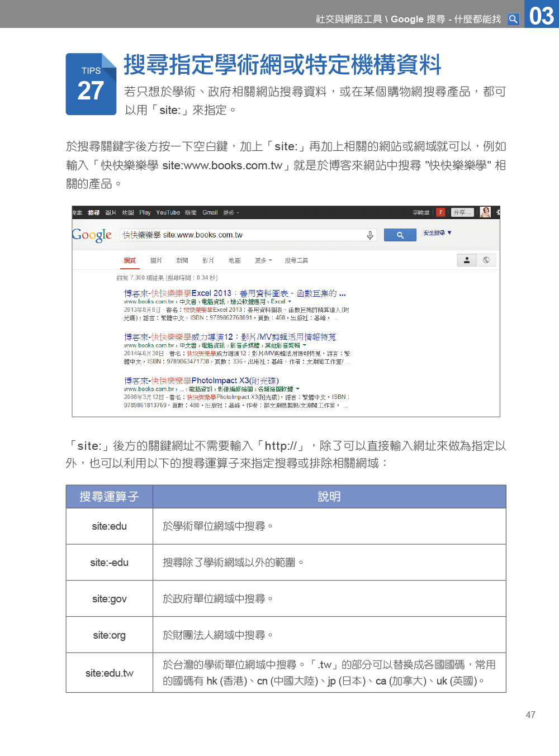This screenshot has width=559, height=756.
Task: Open the red notification badge showing 7
Action: point(440,212)
